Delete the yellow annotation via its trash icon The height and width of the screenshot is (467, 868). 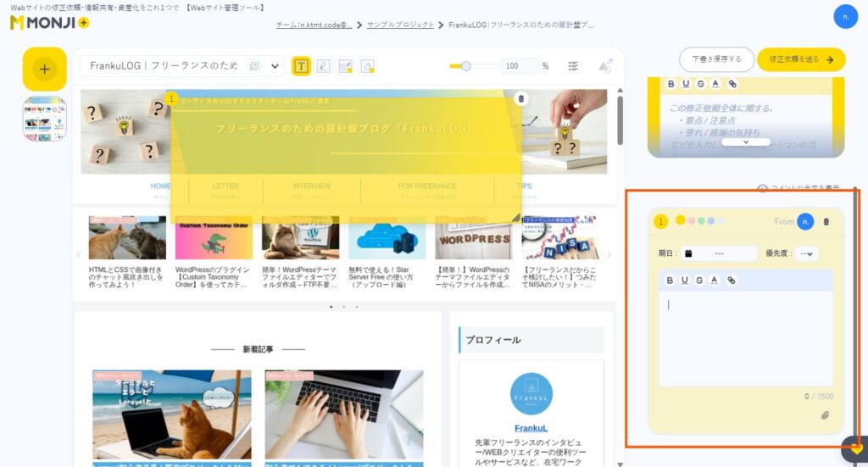(x=520, y=99)
